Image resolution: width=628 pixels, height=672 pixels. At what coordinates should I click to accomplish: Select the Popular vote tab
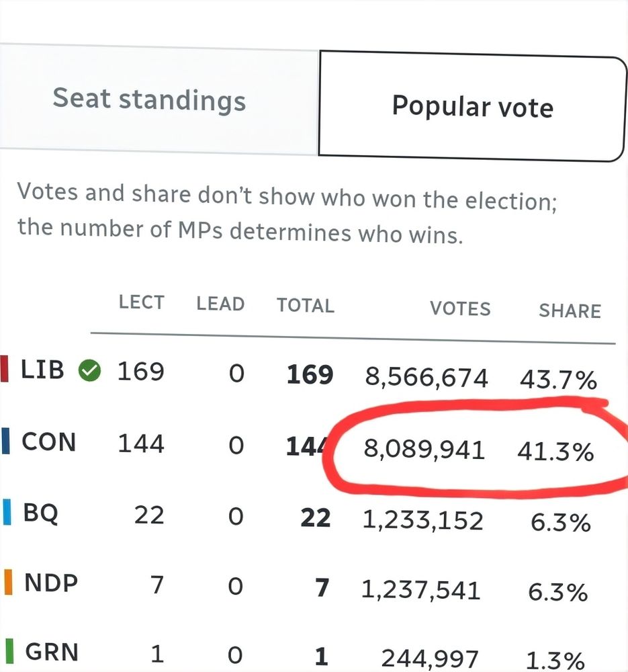tap(472, 106)
